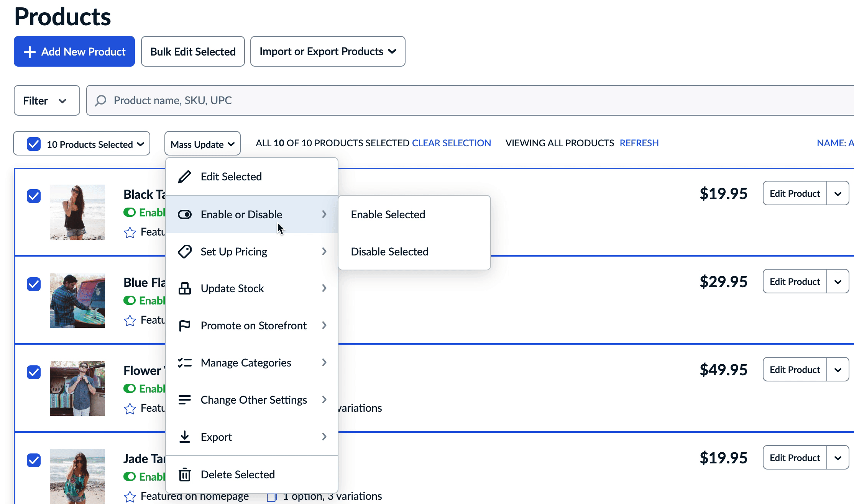The width and height of the screenshot is (854, 504).
Task: Expand Import or Export Products dropdown
Action: 328,52
